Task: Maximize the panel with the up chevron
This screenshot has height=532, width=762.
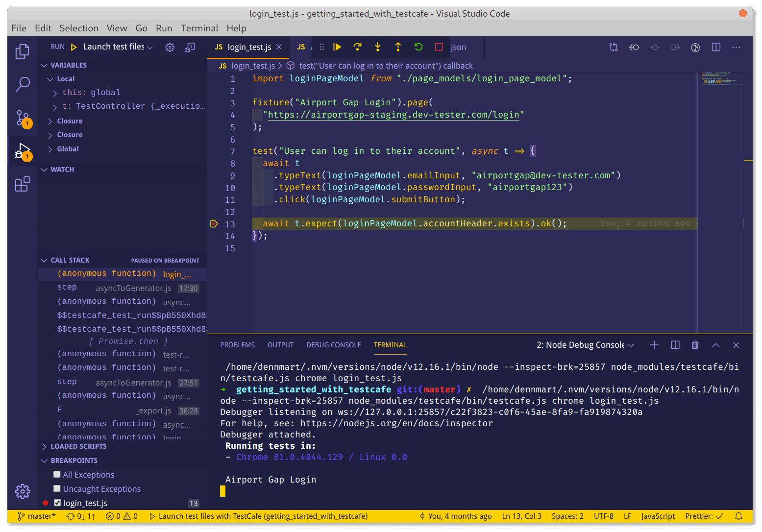Action: (715, 345)
